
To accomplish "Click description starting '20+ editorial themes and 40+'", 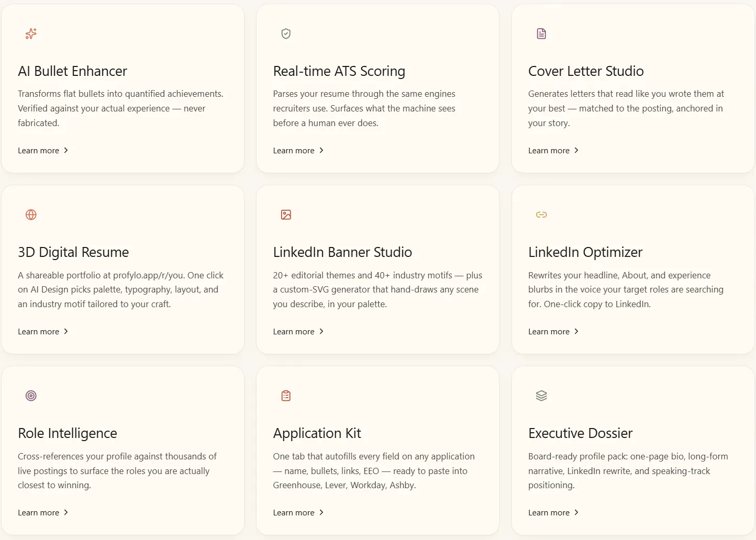I will click(377, 289).
